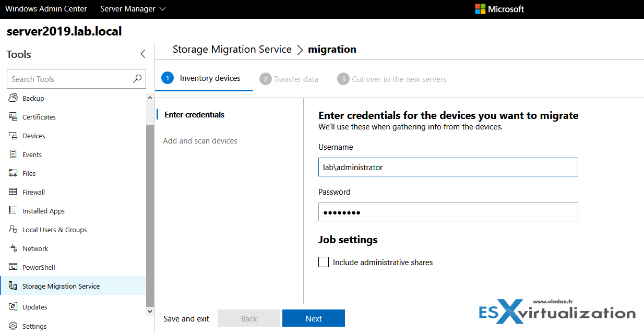Viewport: 644px width, 334px height.
Task: Open Settings at the sidebar bottom
Action: 77,326
